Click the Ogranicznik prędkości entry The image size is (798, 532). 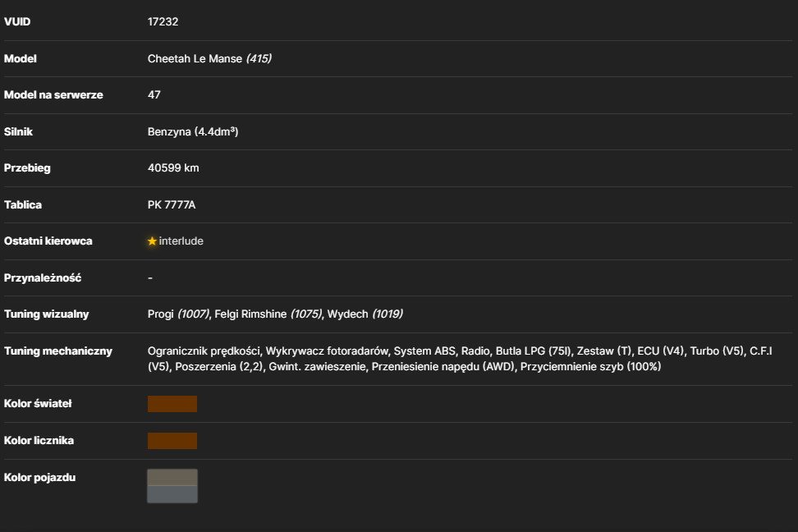204,351
